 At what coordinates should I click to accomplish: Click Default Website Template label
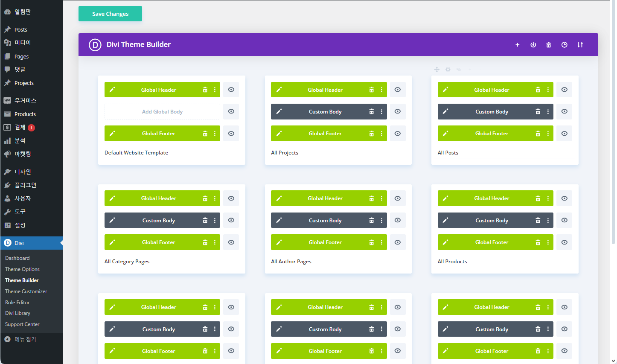136,153
